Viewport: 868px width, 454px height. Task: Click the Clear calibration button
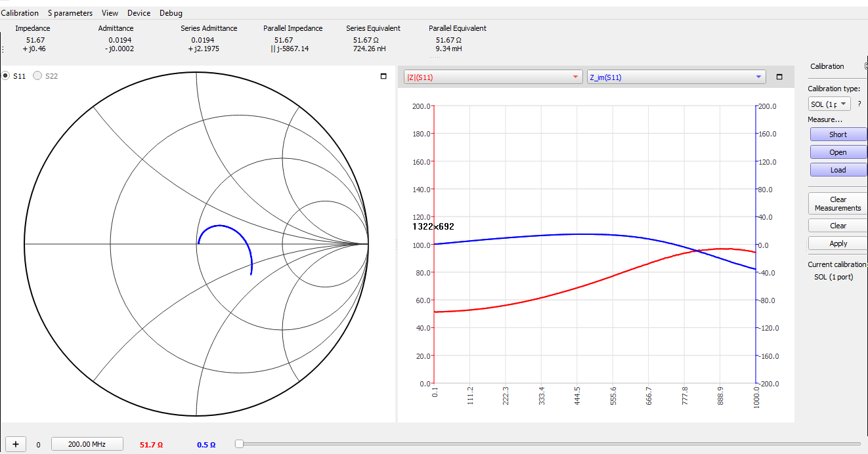pos(838,226)
